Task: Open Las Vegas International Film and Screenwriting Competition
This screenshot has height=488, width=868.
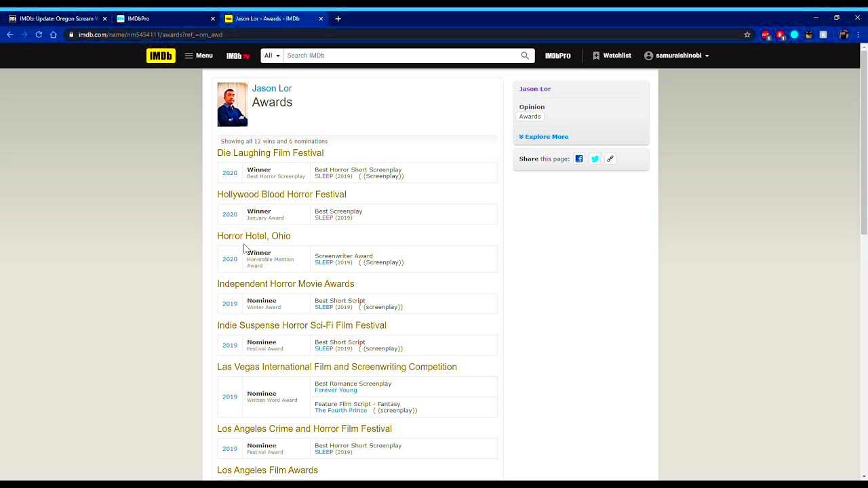Action: [337, 367]
